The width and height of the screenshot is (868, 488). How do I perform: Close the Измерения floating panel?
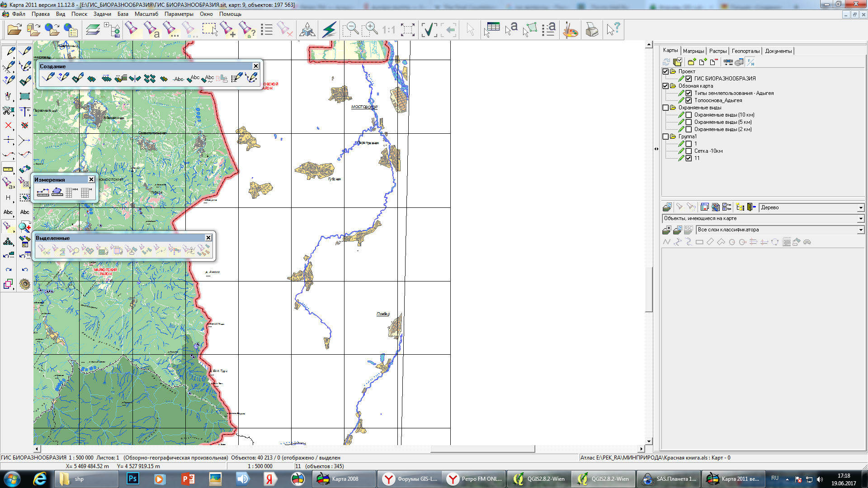[x=91, y=179]
